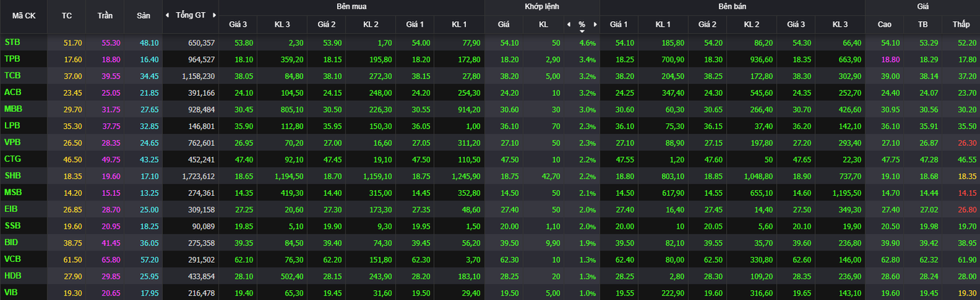
Task: Click the TC reference price column header
Action: [x=67, y=15]
